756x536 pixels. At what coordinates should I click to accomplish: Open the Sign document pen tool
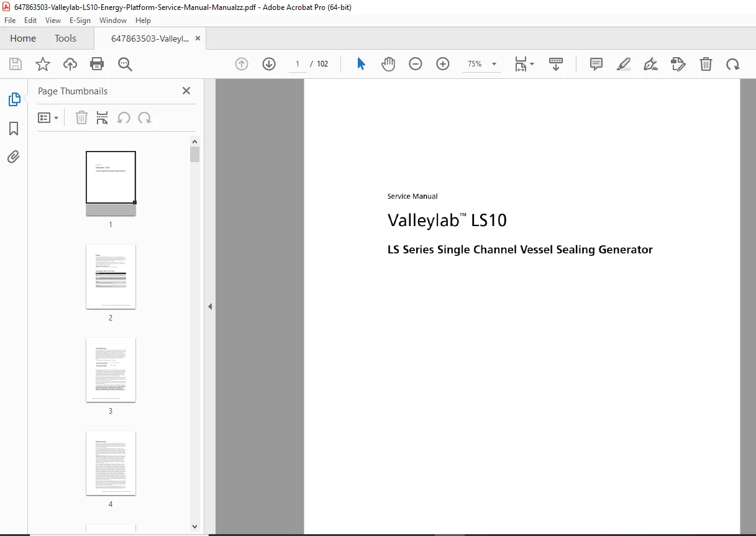[x=651, y=64]
